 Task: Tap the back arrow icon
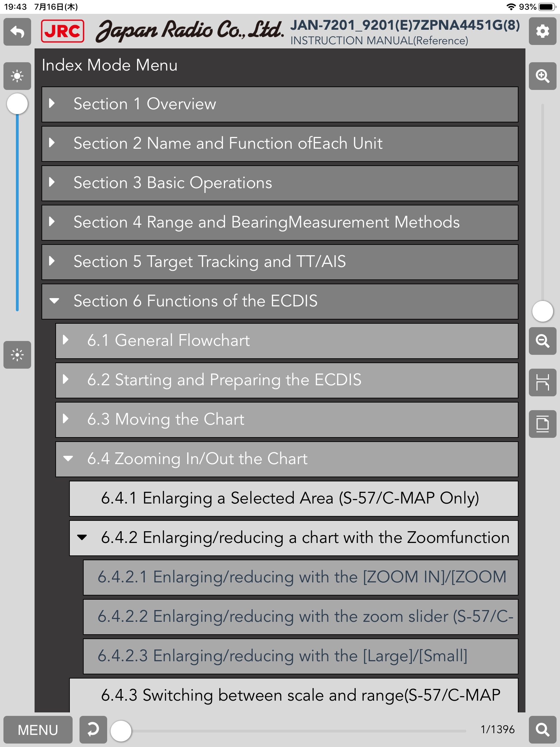click(x=17, y=32)
